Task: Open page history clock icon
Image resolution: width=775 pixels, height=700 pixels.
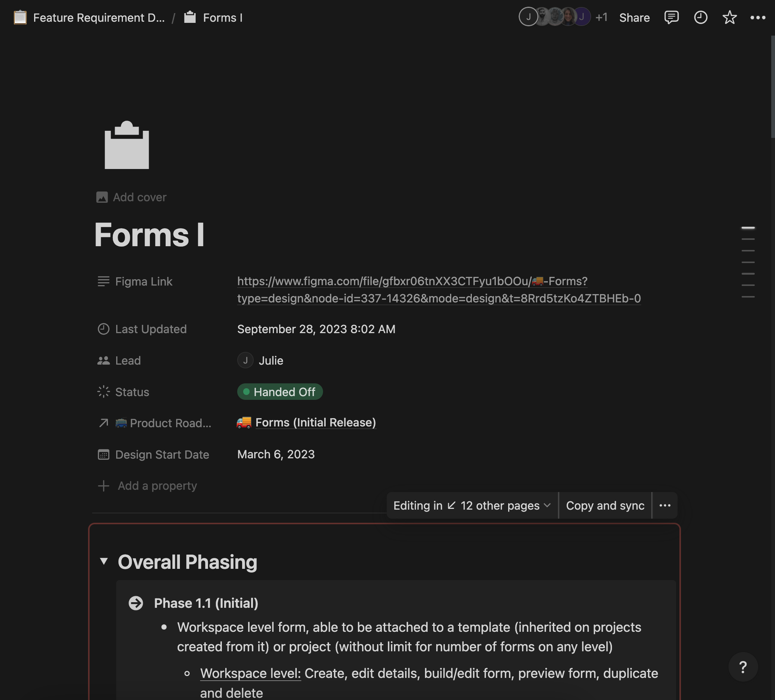Action: coord(700,18)
